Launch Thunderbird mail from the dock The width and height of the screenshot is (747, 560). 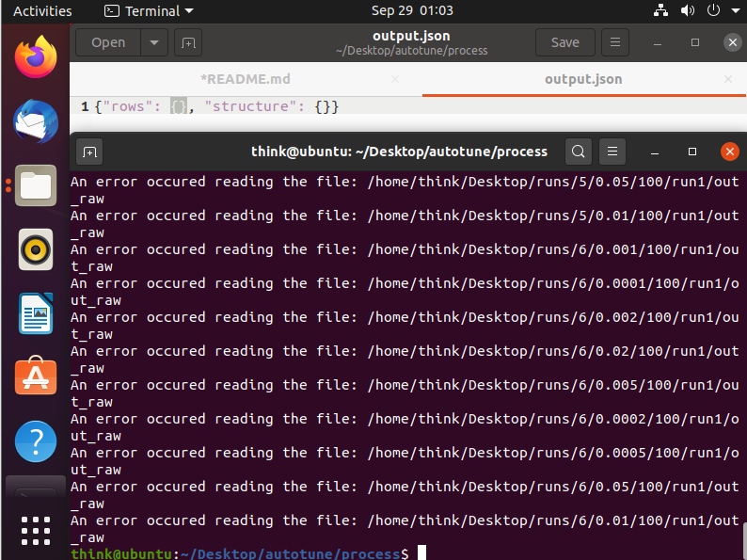pyautogui.click(x=36, y=121)
